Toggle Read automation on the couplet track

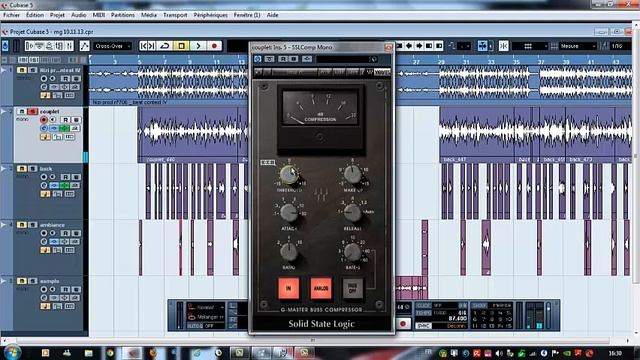click(66, 120)
